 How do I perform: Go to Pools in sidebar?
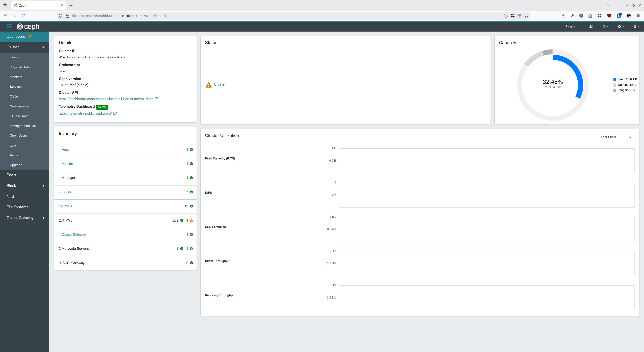pos(11,175)
